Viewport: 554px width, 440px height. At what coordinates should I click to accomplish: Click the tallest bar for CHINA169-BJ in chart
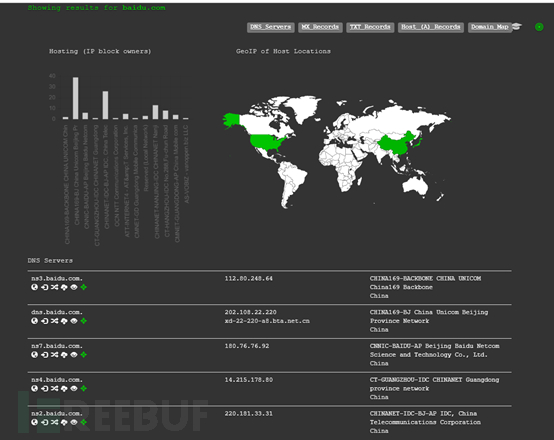coord(76,98)
